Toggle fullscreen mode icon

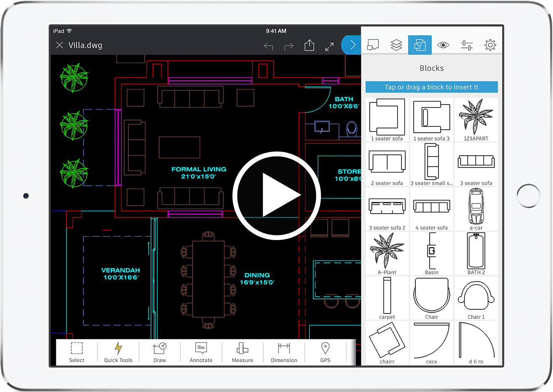[329, 47]
